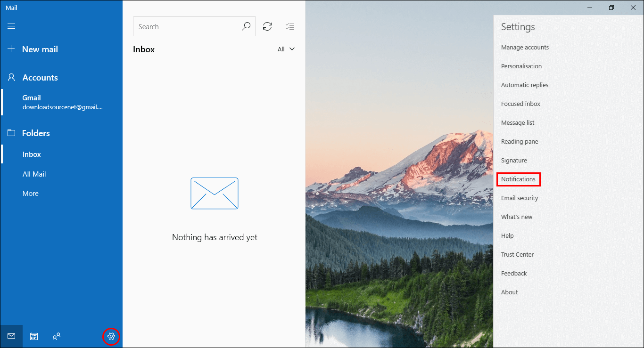Open About entry in Settings
This screenshot has height=348, width=644.
point(509,292)
